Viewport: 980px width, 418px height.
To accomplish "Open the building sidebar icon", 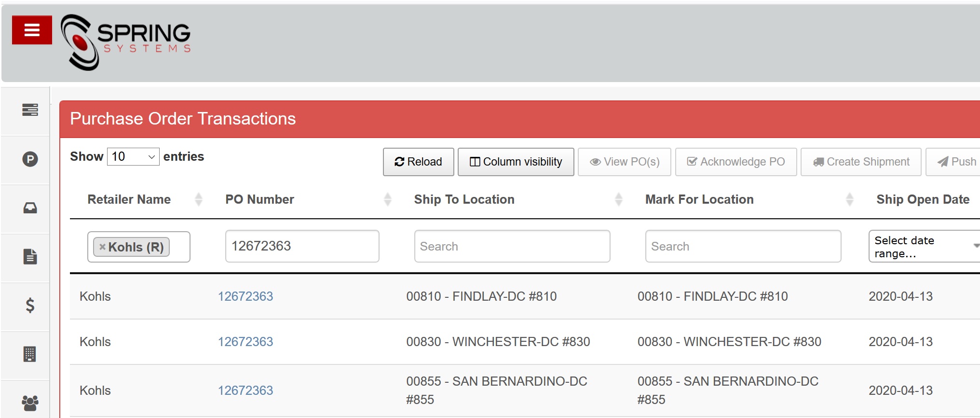I will (30, 354).
